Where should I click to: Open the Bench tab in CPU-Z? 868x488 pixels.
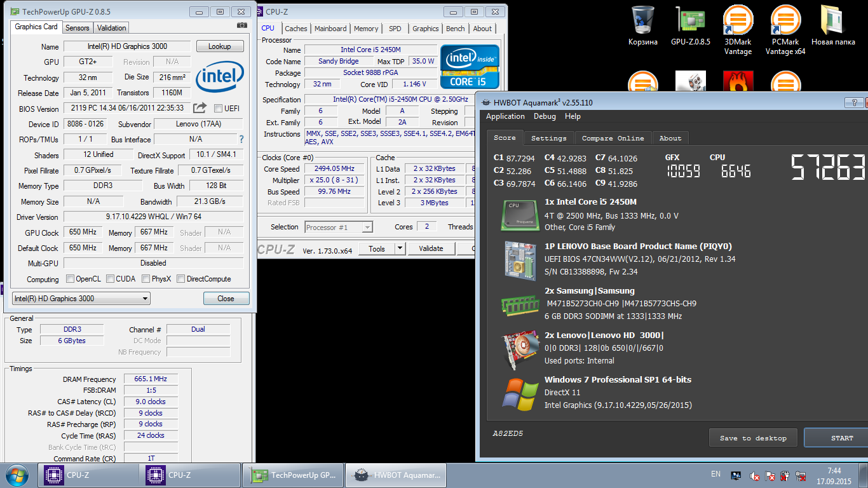(x=455, y=28)
